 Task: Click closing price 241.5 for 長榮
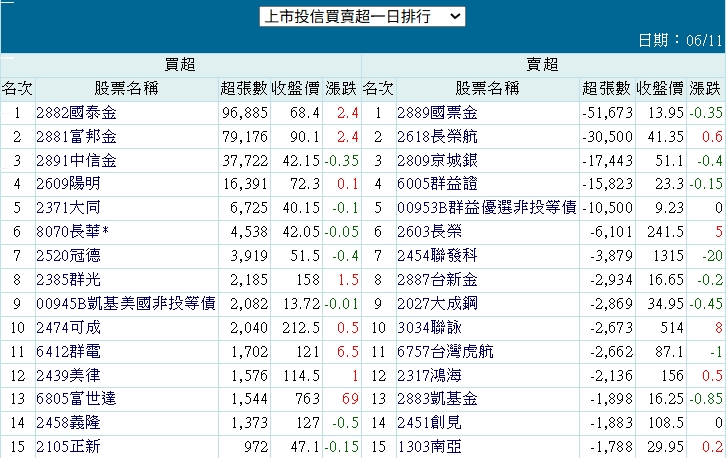665,232
